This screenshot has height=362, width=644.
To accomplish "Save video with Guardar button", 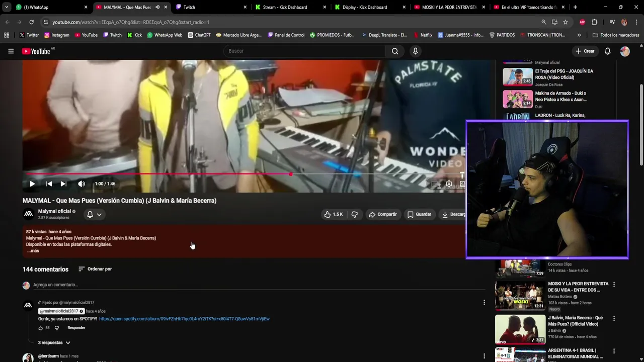I will tap(419, 214).
